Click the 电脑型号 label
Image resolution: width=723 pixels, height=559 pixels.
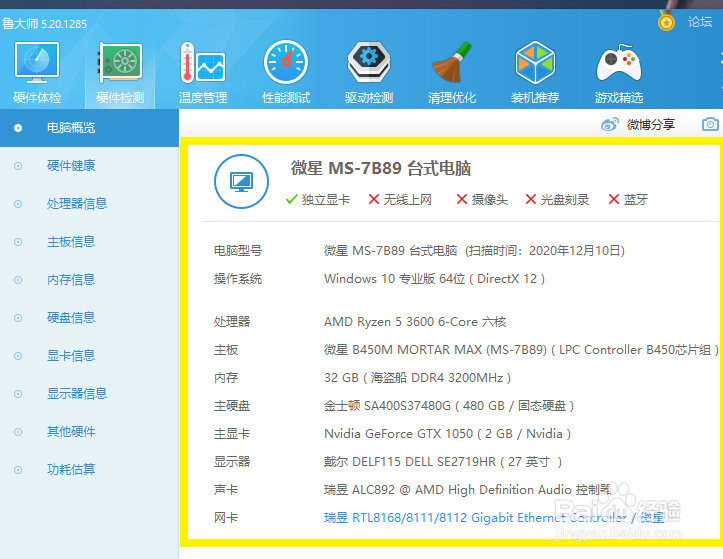point(238,251)
